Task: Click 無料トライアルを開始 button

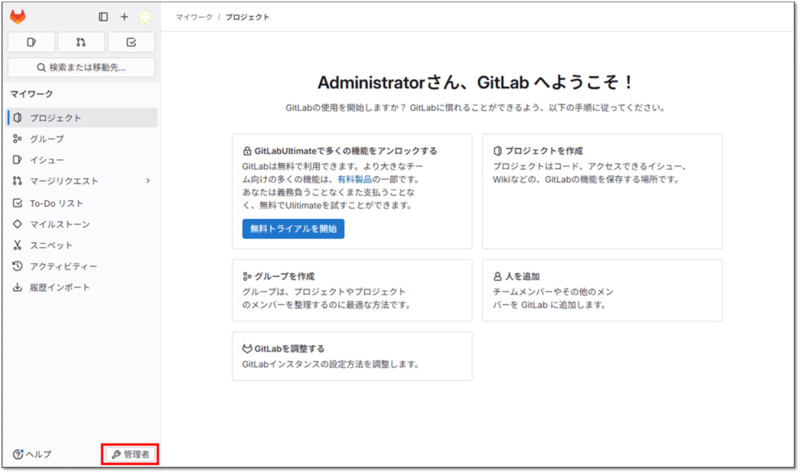Action: point(293,229)
